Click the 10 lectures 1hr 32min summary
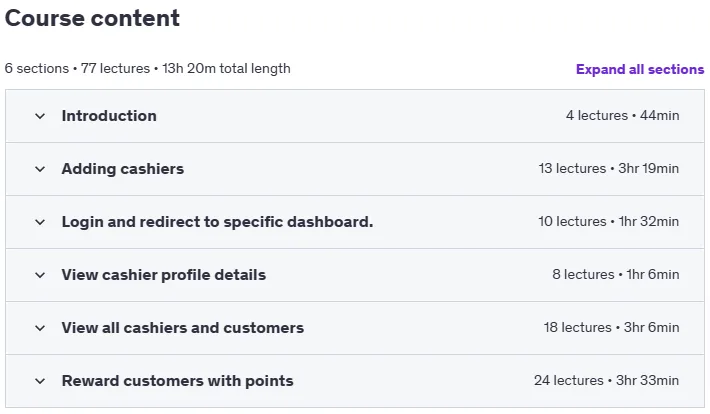Image resolution: width=710 pixels, height=414 pixels. pos(609,221)
